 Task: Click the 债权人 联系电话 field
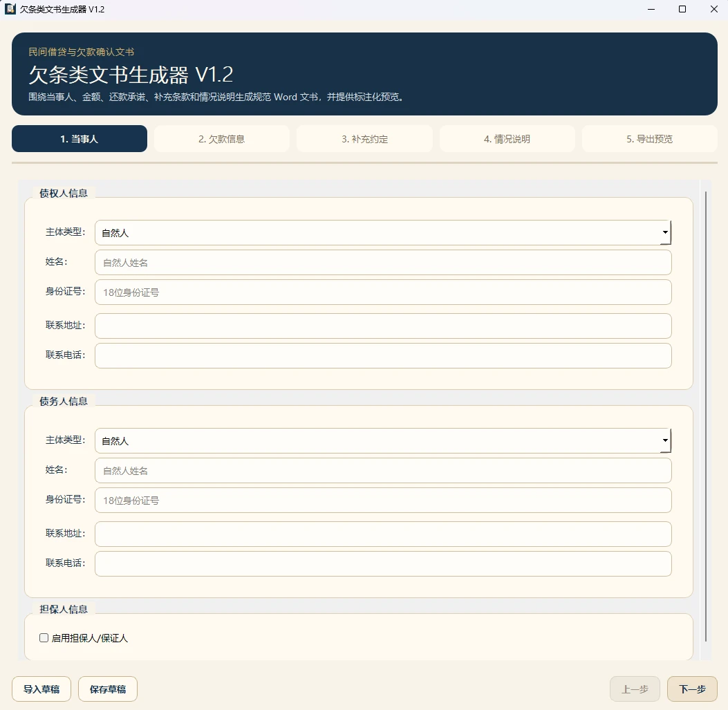click(383, 356)
